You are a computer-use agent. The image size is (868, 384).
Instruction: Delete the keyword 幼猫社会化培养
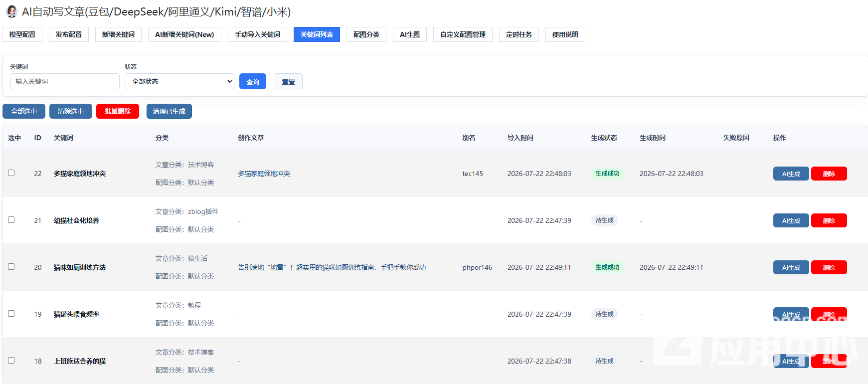pos(829,220)
